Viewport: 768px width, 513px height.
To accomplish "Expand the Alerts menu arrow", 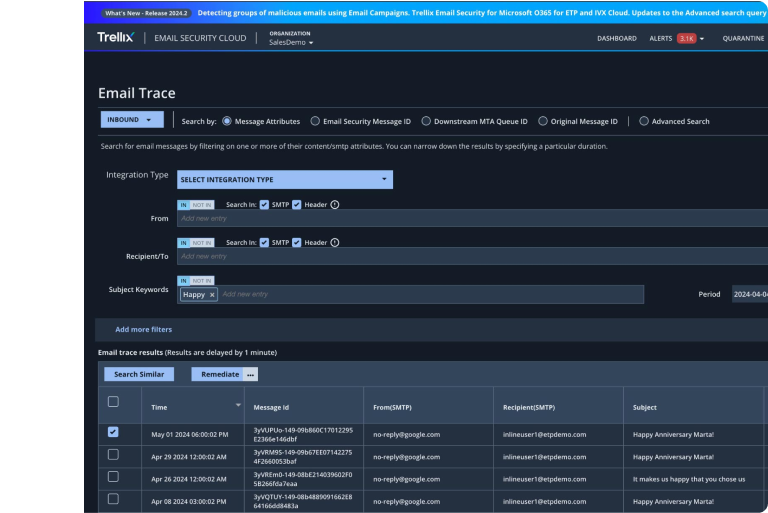I will 702,39.
